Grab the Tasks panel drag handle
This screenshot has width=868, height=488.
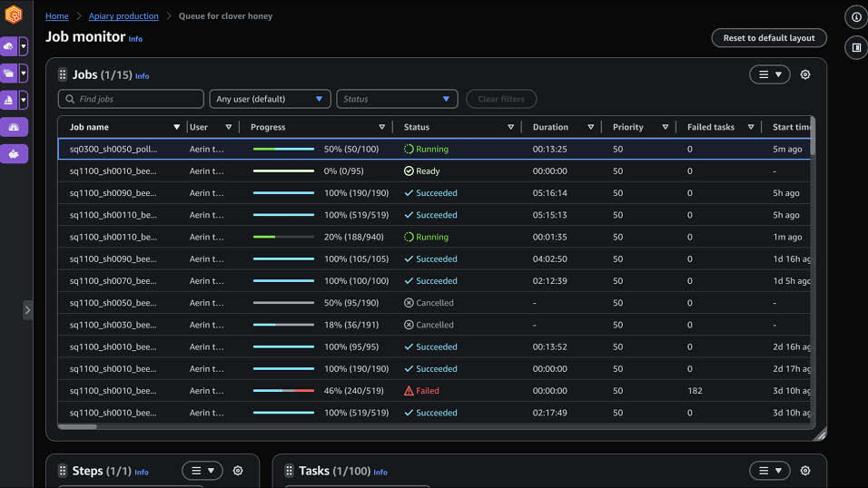289,471
